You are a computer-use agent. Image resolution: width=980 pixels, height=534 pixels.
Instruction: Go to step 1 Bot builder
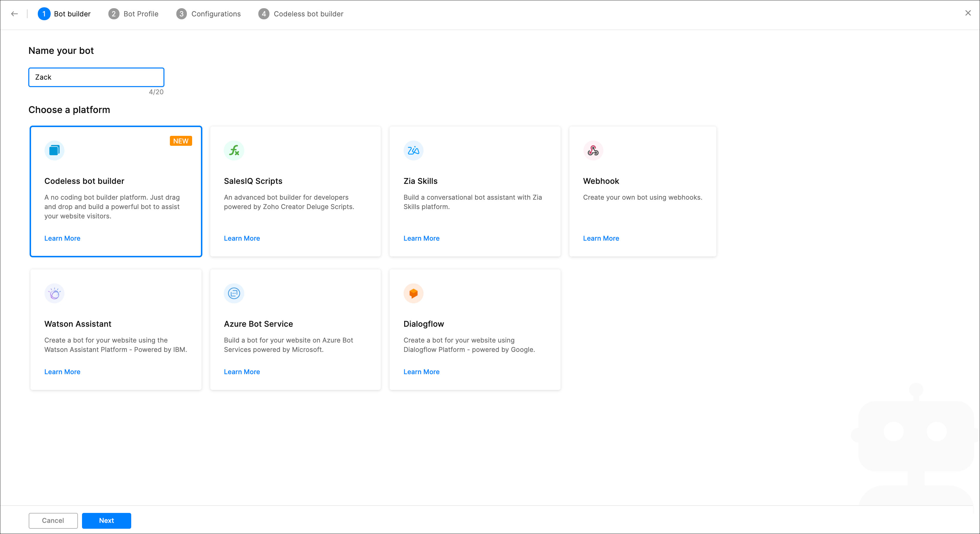pos(64,14)
